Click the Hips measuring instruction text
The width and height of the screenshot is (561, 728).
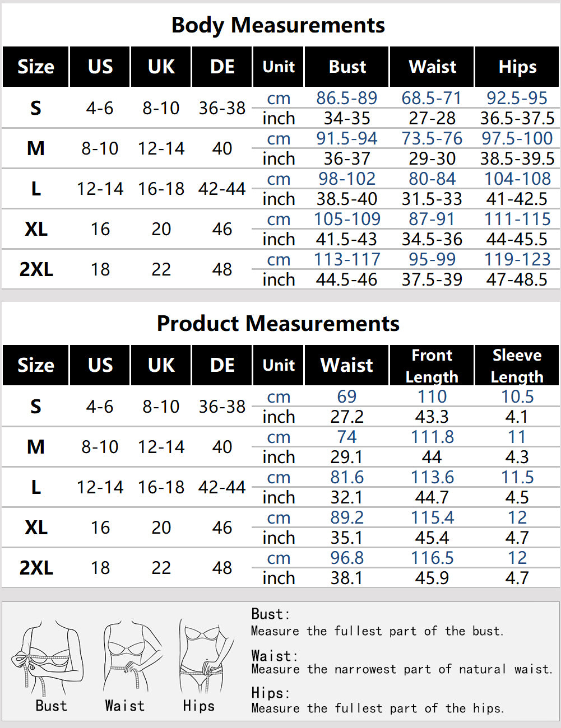pos(377,708)
